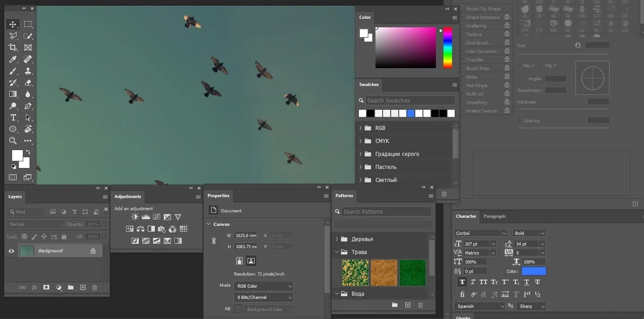Switch to the Swatches panel tab
The height and width of the screenshot is (319, 644).
pos(369,85)
